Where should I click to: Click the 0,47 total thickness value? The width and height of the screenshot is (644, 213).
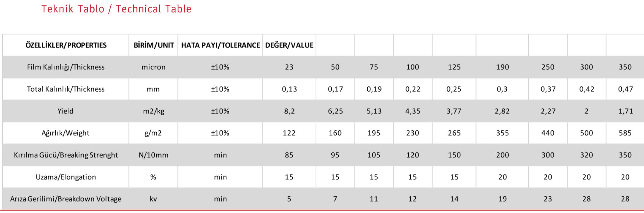[x=625, y=89]
